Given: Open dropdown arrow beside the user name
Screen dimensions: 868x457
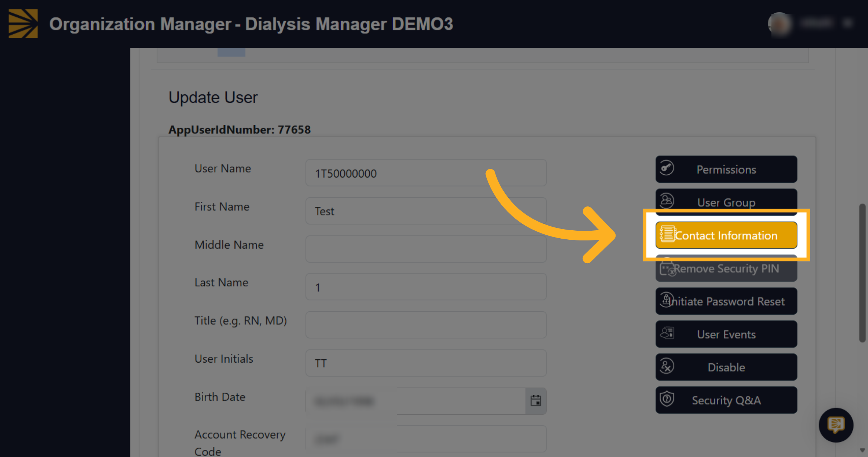Looking at the screenshot, I should pos(848,24).
